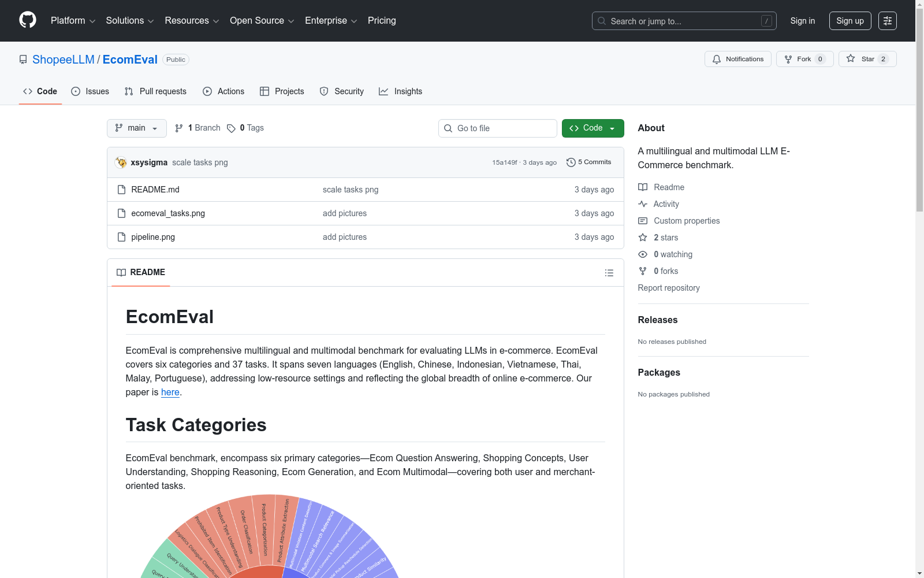Image resolution: width=924 pixels, height=578 pixels.
Task: Switch to the Insights tab
Action: [x=401, y=91]
